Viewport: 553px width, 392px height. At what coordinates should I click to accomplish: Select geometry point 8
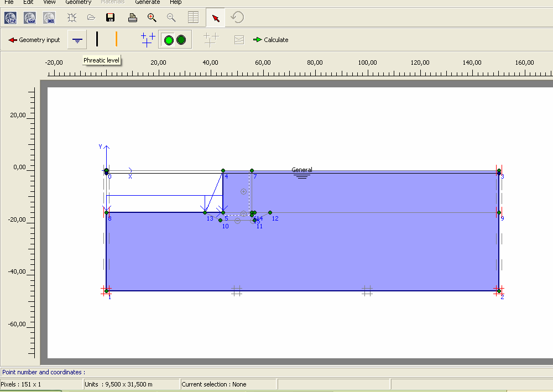pos(107,212)
